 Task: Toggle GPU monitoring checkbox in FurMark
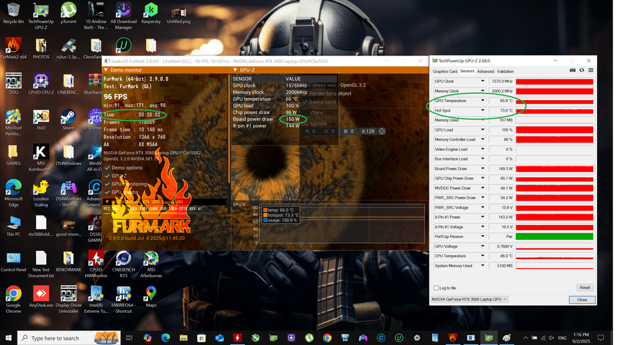click(107, 184)
